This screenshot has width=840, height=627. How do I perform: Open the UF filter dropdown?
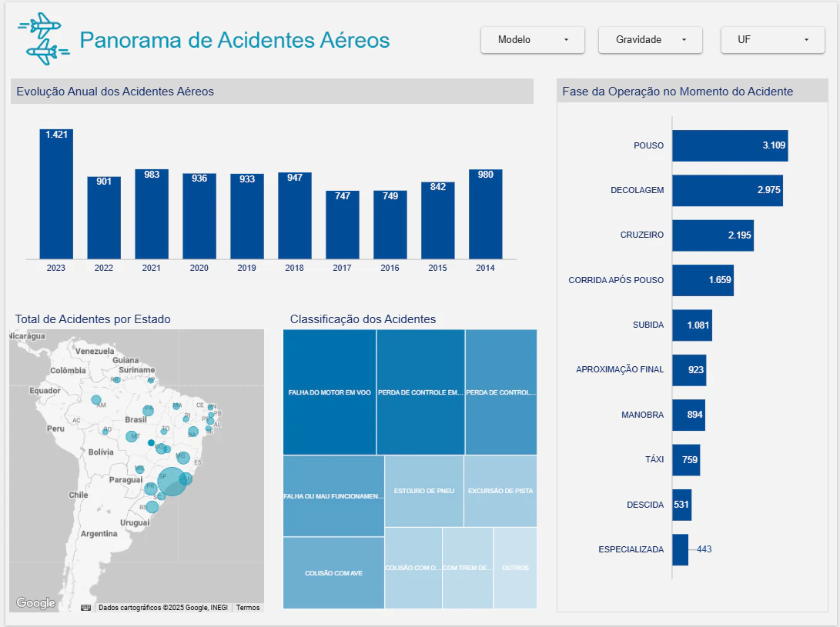772,40
